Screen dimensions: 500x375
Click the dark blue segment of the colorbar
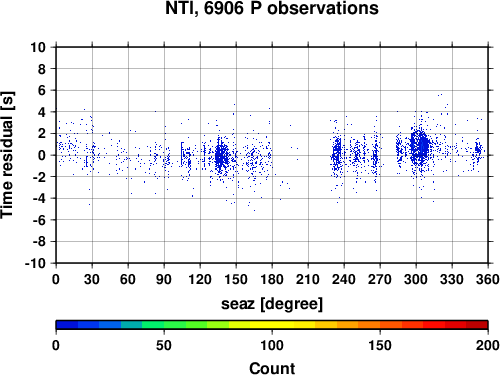pyautogui.click(x=67, y=325)
